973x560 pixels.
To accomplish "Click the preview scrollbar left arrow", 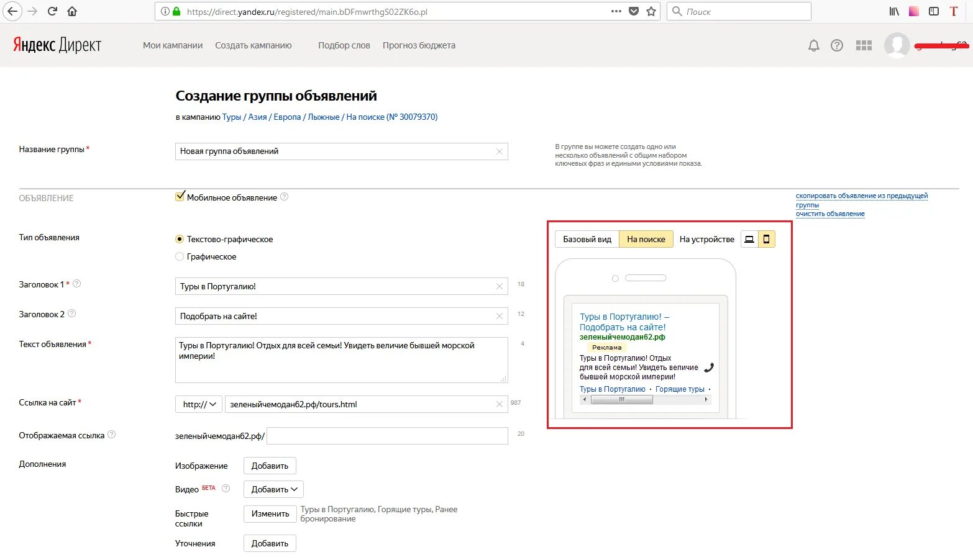I will 584,400.
